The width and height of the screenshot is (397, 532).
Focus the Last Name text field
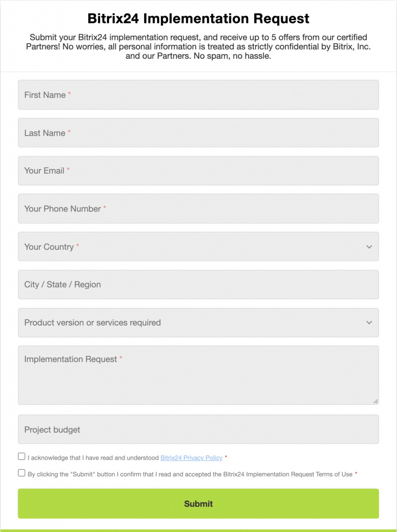[198, 133]
